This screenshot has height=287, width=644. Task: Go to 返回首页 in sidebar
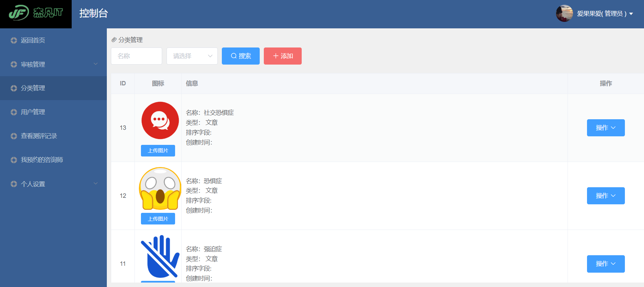53,40
